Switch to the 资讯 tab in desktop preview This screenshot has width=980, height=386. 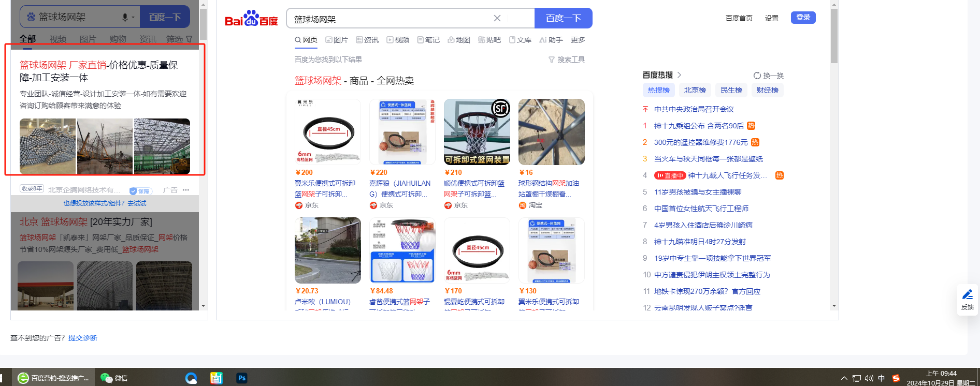367,40
